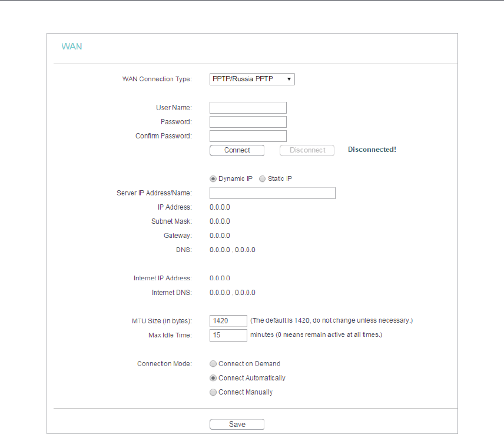Click the greyed Disconnect button
This screenshot has width=504, height=434.
(307, 150)
